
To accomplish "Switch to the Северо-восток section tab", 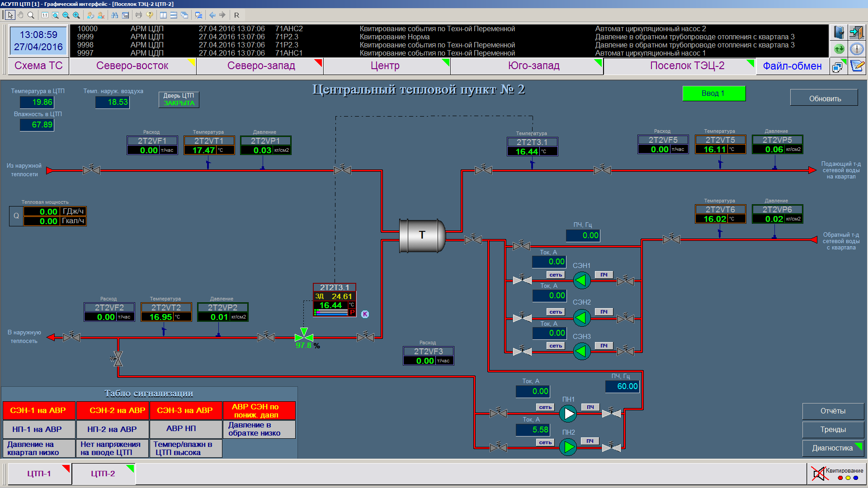I will pos(132,66).
